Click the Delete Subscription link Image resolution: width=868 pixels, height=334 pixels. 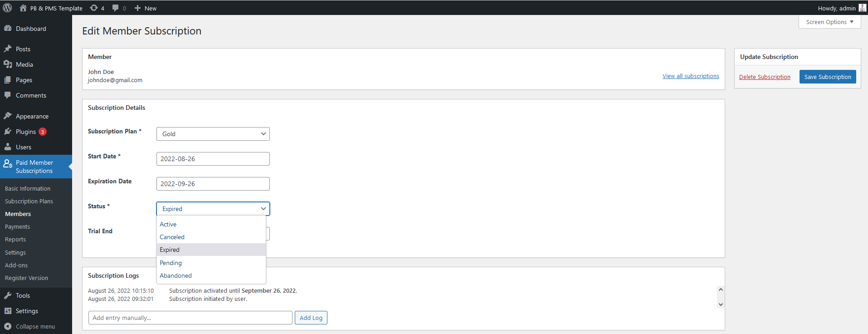765,77
